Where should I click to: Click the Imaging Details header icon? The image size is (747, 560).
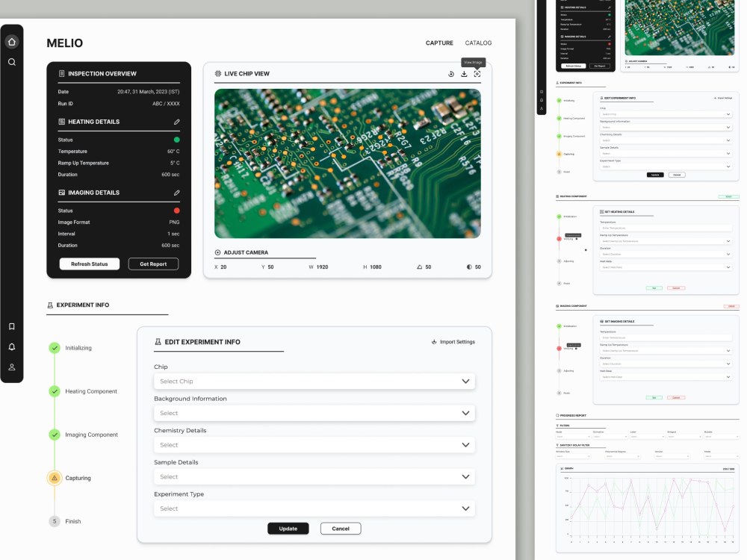click(x=61, y=193)
